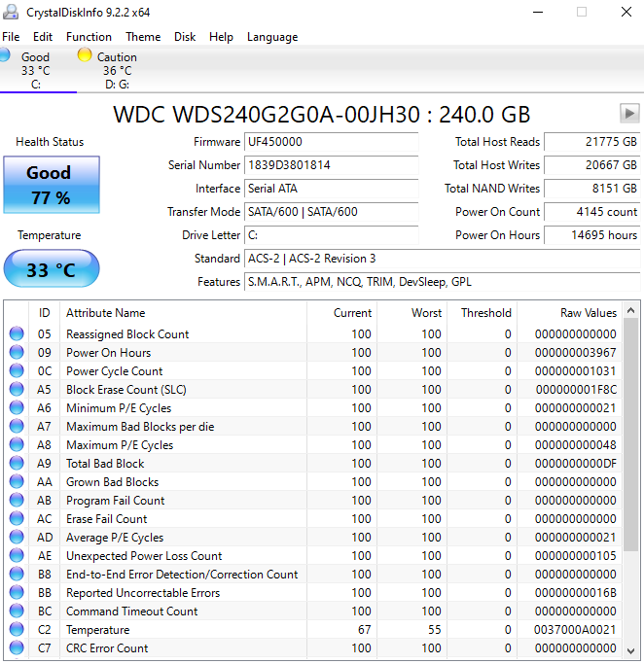Open the Disk menu
The height and width of the screenshot is (664, 644).
coord(185,37)
